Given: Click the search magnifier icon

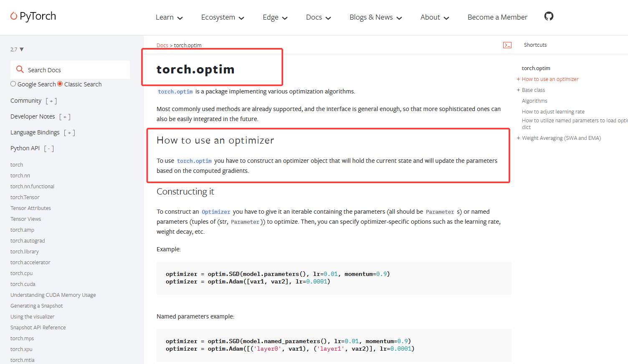Looking at the screenshot, I should coord(20,69).
